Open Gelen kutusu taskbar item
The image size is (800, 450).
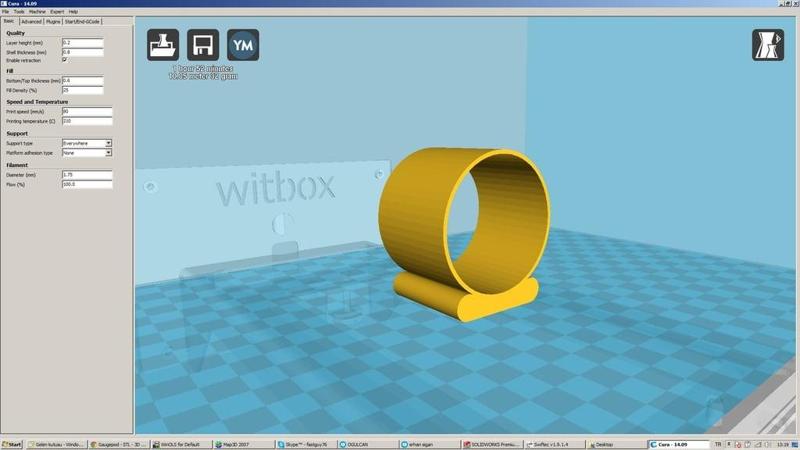[56, 444]
